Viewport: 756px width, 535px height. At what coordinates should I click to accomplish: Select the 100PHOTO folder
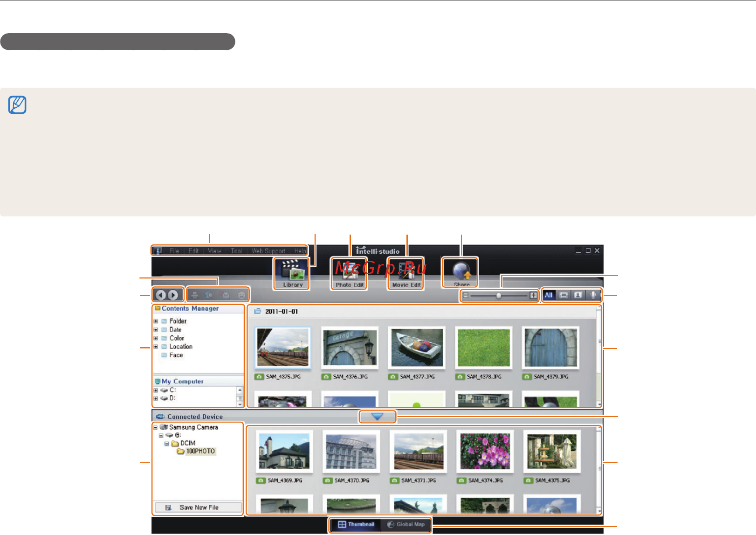(x=200, y=452)
